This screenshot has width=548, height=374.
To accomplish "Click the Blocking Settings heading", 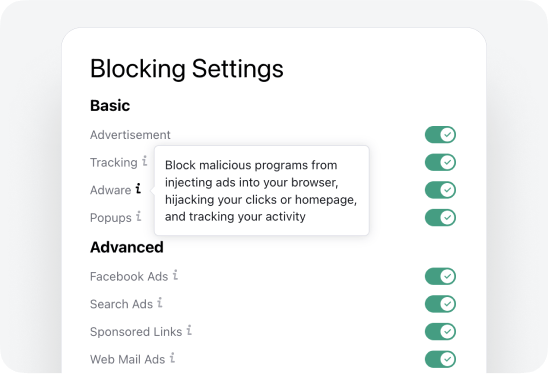I will click(187, 69).
